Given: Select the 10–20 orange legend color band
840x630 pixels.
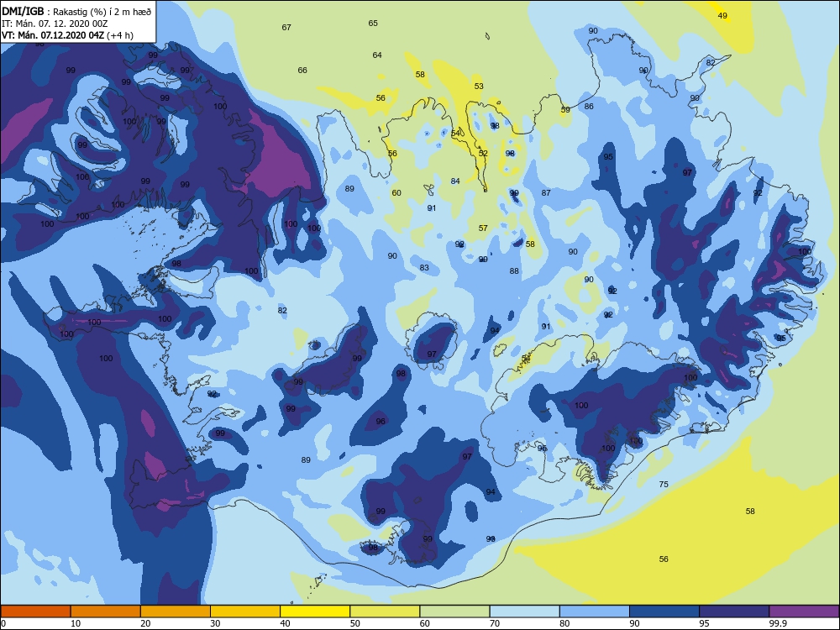Looking at the screenshot, I should click(x=106, y=612).
